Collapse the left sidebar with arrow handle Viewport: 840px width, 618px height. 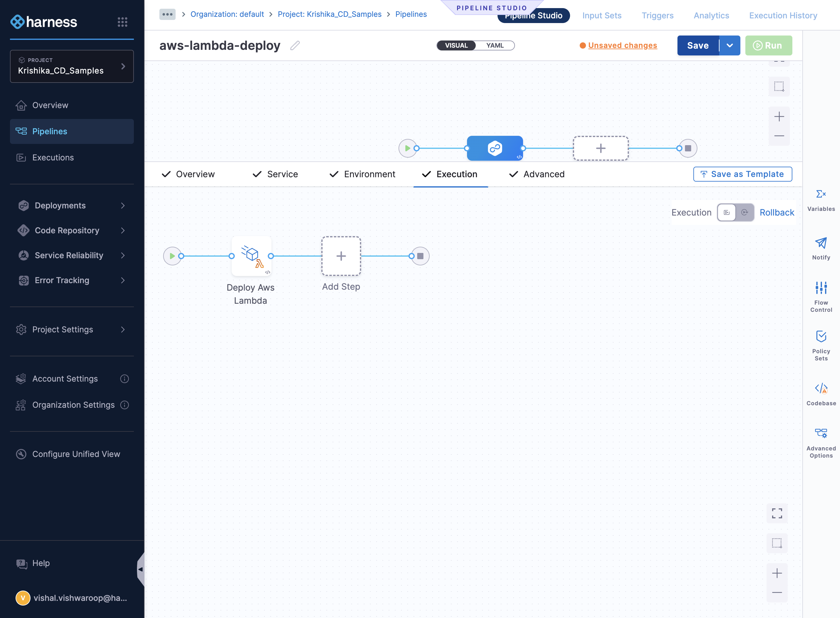(140, 569)
